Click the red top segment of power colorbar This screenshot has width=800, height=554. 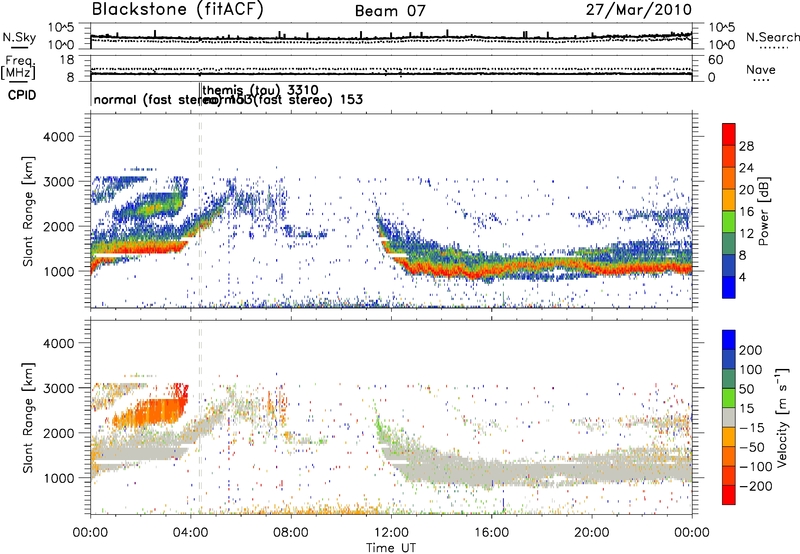pos(729,135)
